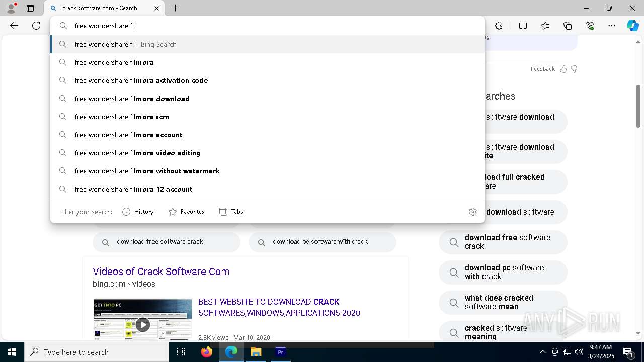The height and width of the screenshot is (362, 644).
Task: Open the Collections toolbar icon
Action: click(568, 26)
